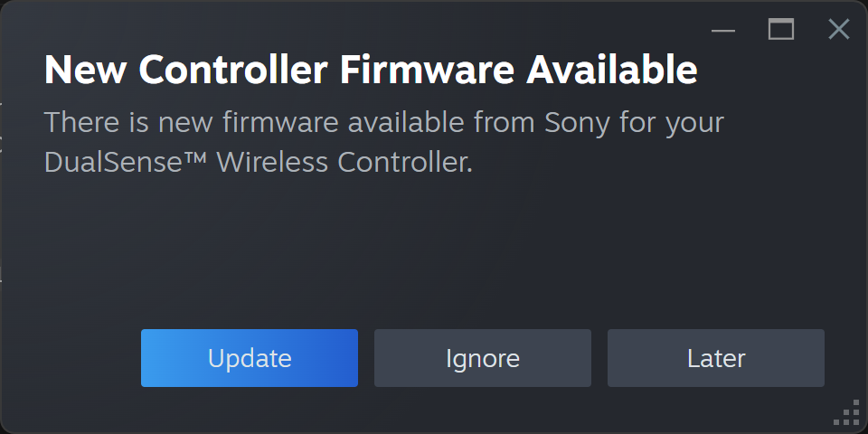
Task: Close the firmware notification dialog
Action: click(839, 30)
